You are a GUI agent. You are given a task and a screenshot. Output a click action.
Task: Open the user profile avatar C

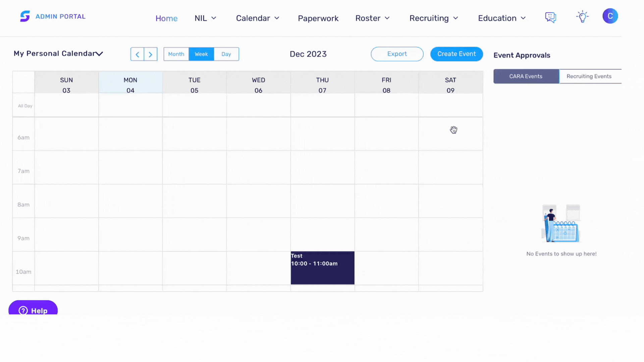[610, 16]
